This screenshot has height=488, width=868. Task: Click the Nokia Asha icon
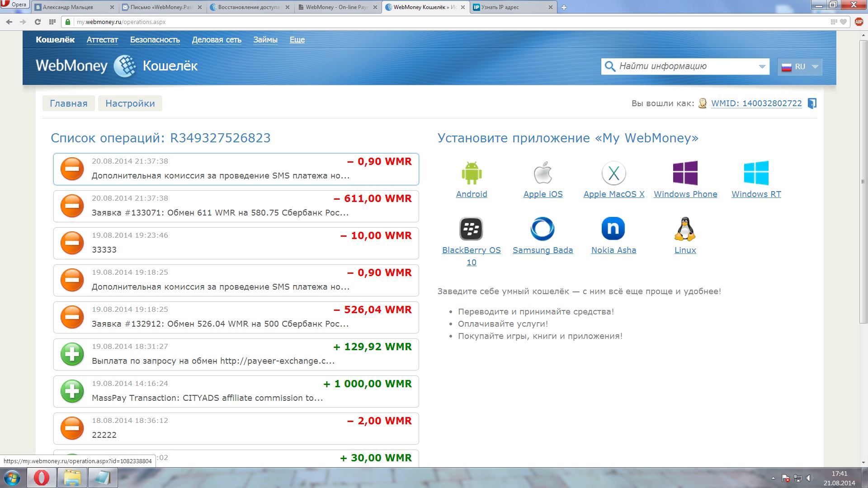click(613, 229)
